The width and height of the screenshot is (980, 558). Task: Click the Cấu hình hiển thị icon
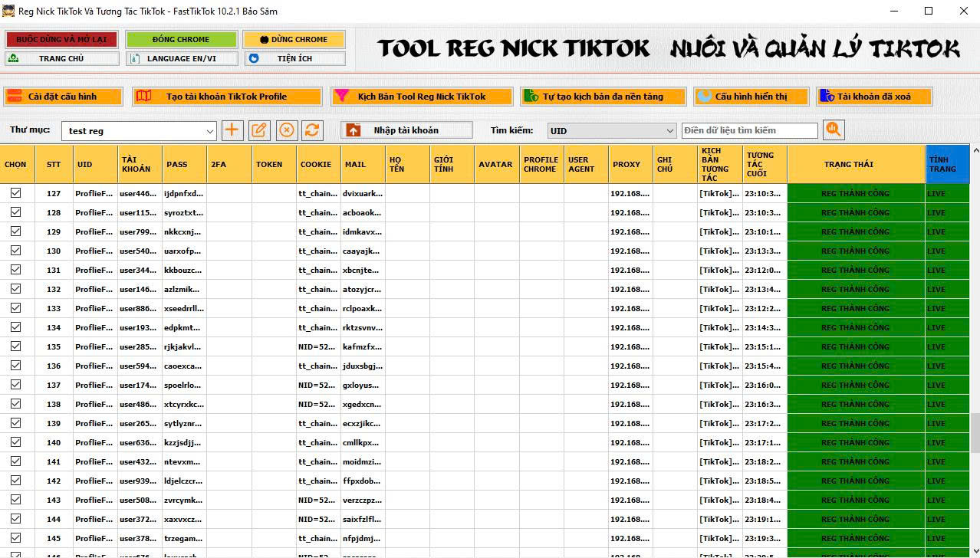click(x=704, y=97)
